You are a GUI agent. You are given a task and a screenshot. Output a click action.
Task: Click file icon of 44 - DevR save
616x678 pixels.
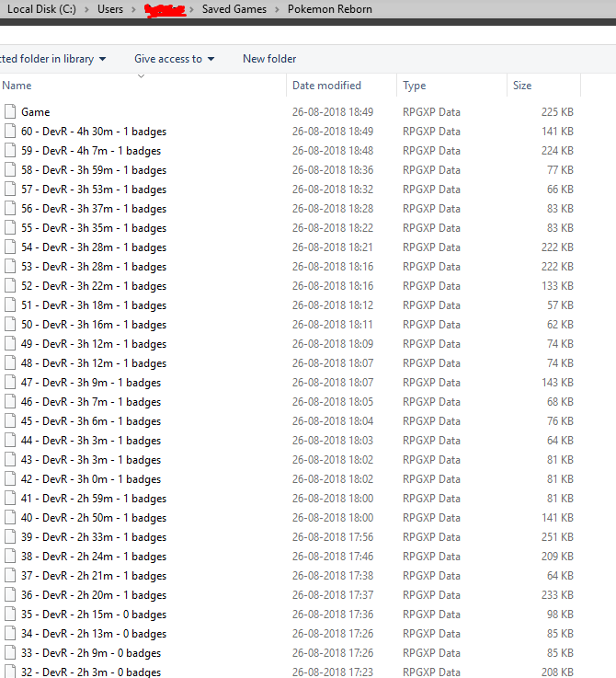click(10, 440)
